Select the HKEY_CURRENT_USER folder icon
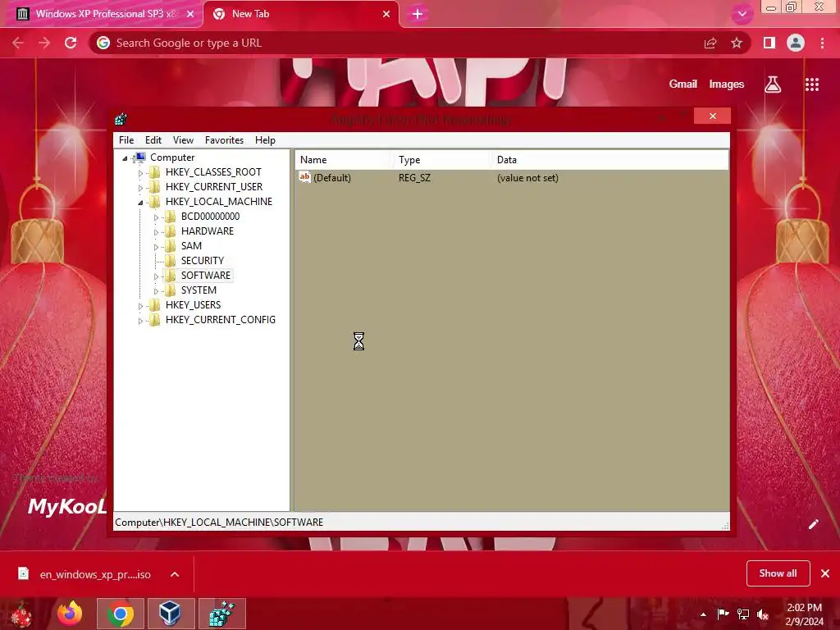The width and height of the screenshot is (840, 630). [x=155, y=186]
